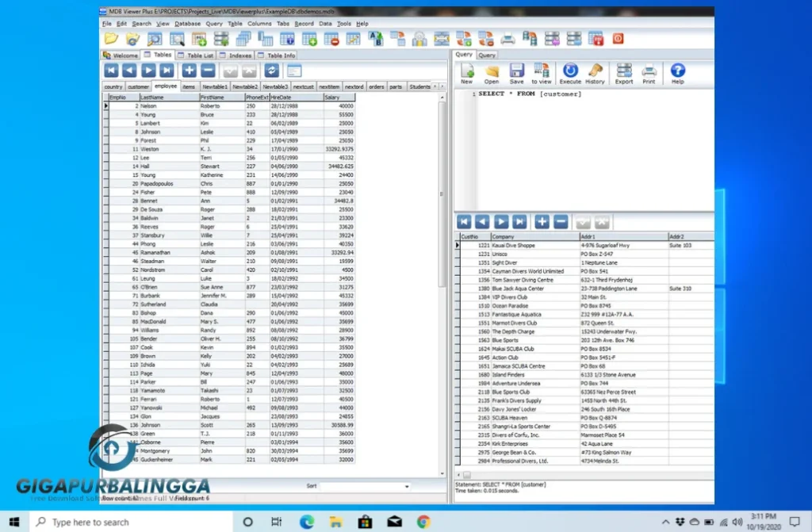Select the customer table tab
The image size is (812, 532).
click(138, 86)
